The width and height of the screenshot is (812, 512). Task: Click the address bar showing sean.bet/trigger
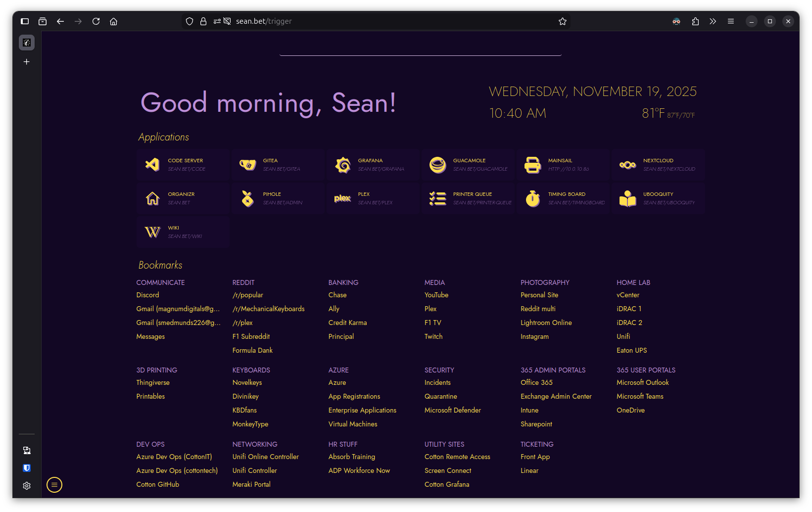pos(376,21)
